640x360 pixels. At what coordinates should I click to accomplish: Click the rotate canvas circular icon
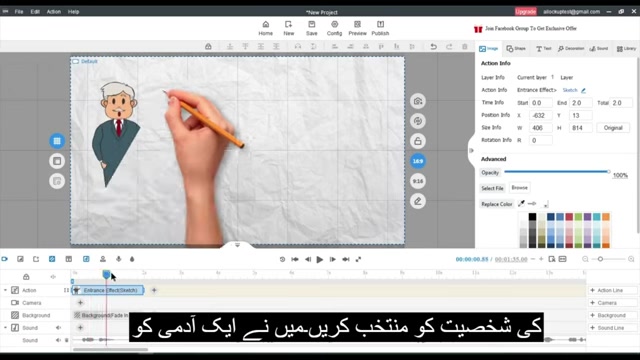coord(418,121)
